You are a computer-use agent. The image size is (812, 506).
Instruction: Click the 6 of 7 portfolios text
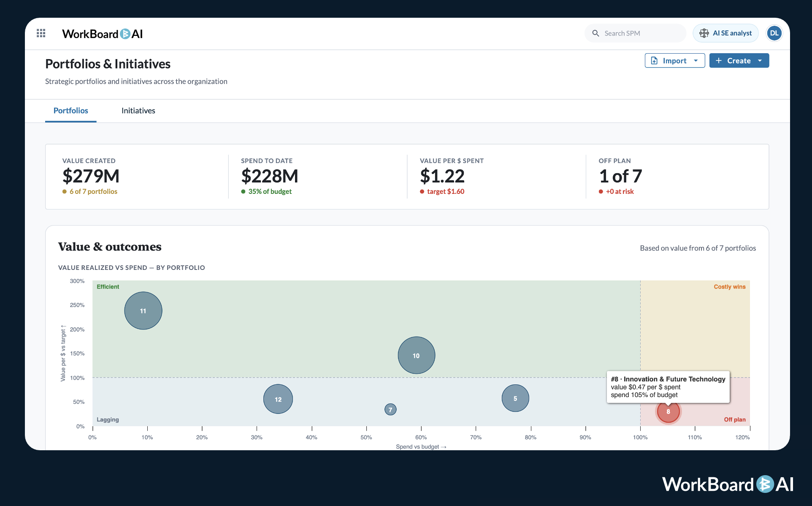(93, 191)
